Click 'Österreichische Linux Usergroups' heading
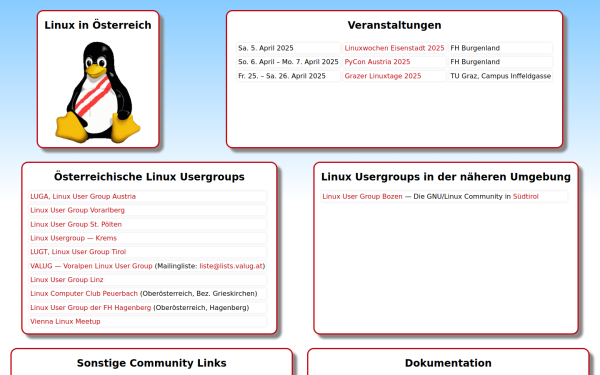 149,177
